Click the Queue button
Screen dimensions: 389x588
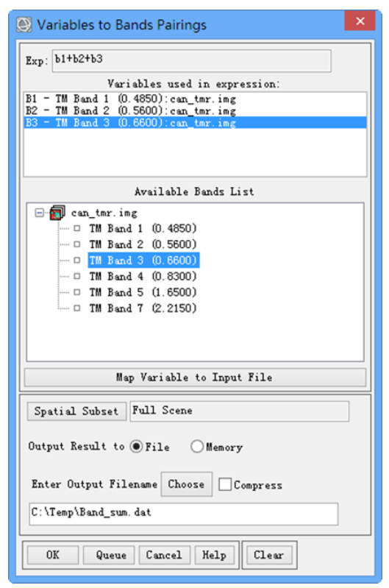(111, 555)
